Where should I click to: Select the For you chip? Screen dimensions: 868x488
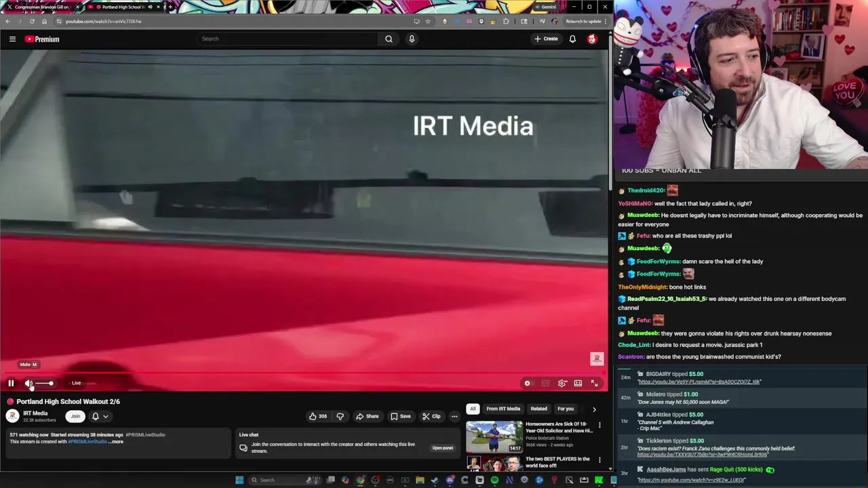tap(566, 409)
